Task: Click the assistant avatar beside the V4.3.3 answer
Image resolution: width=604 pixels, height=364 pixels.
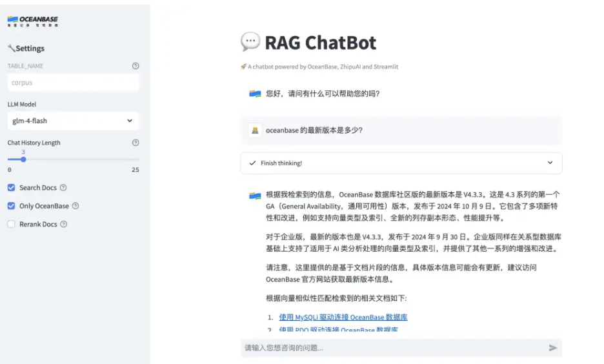Action: click(255, 196)
